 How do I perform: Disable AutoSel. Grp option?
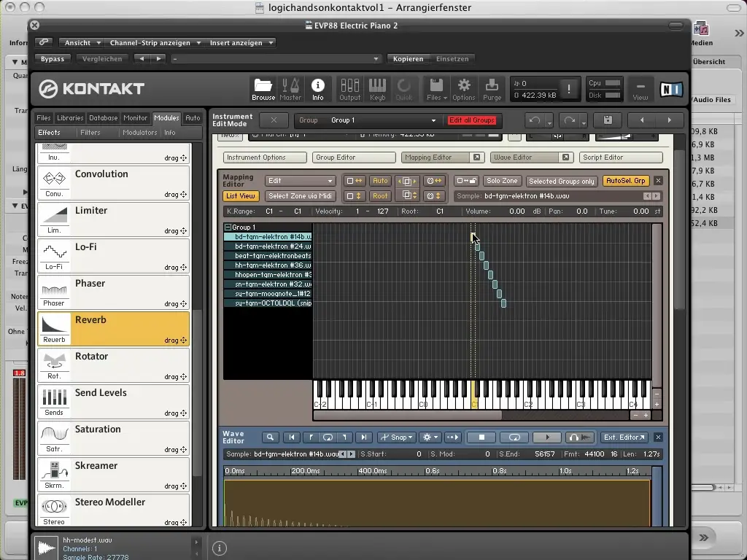(625, 181)
